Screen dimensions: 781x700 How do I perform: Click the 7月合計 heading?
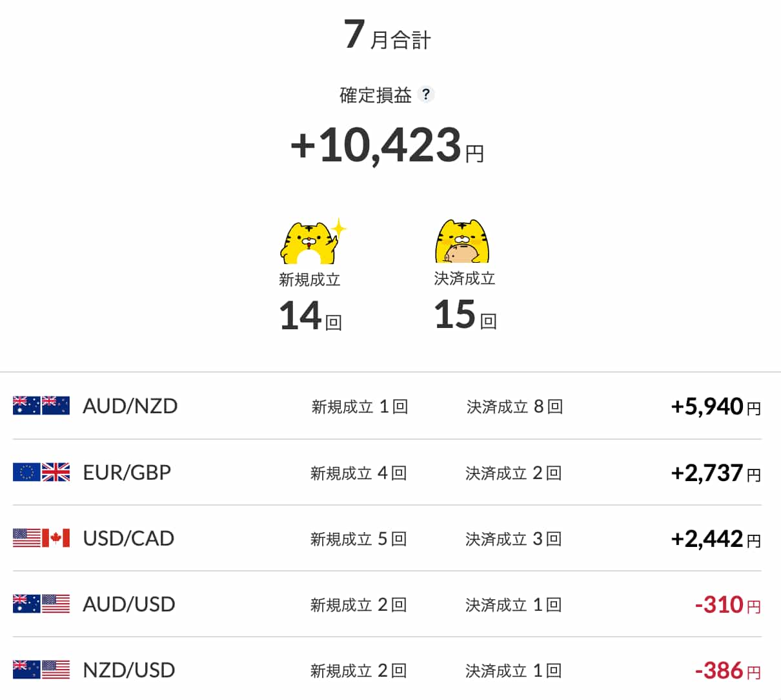coord(387,34)
